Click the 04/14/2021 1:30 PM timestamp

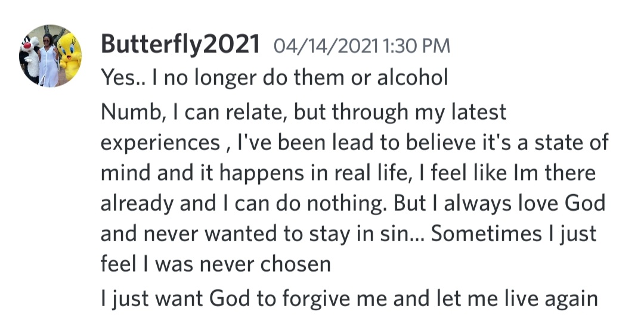(361, 46)
